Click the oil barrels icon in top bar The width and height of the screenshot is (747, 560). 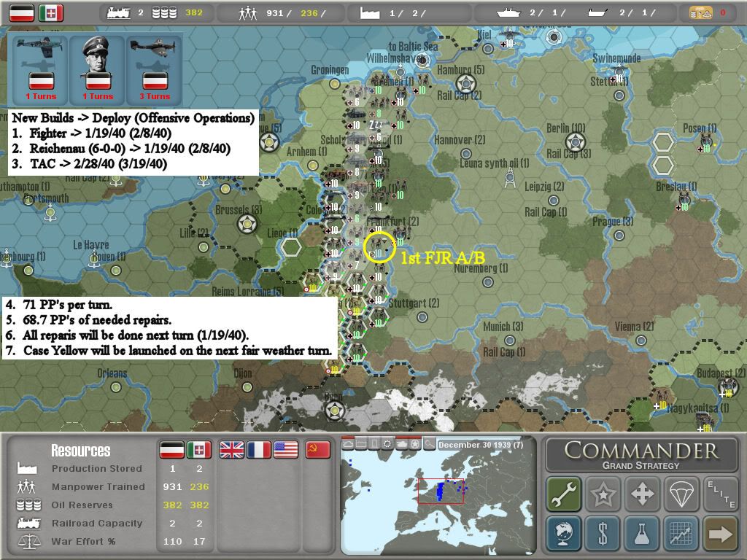(x=164, y=13)
